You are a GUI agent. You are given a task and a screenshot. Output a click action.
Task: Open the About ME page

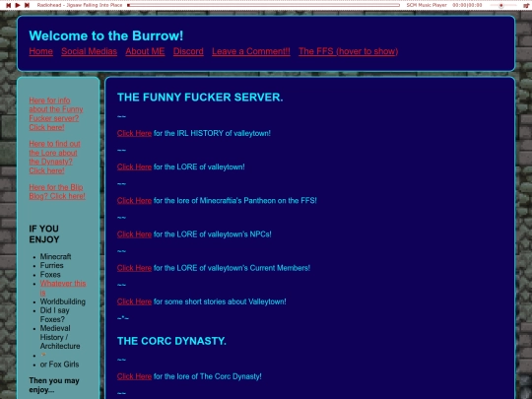145,51
